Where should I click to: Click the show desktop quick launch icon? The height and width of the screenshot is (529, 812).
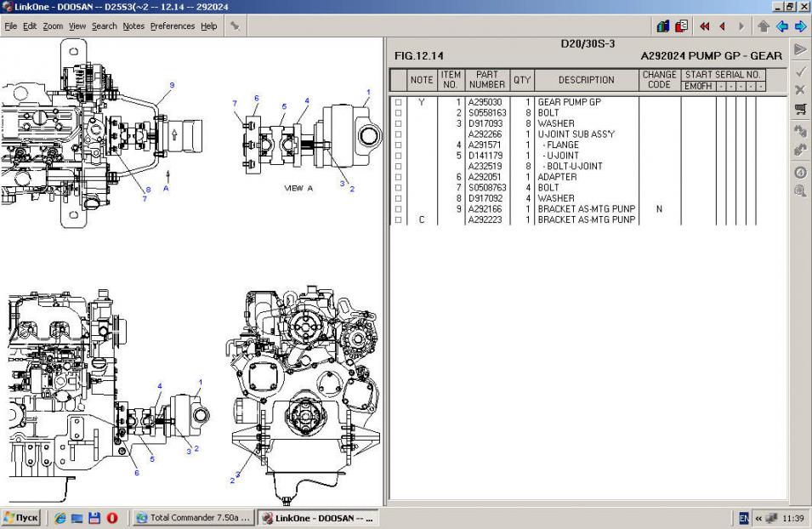[x=77, y=518]
